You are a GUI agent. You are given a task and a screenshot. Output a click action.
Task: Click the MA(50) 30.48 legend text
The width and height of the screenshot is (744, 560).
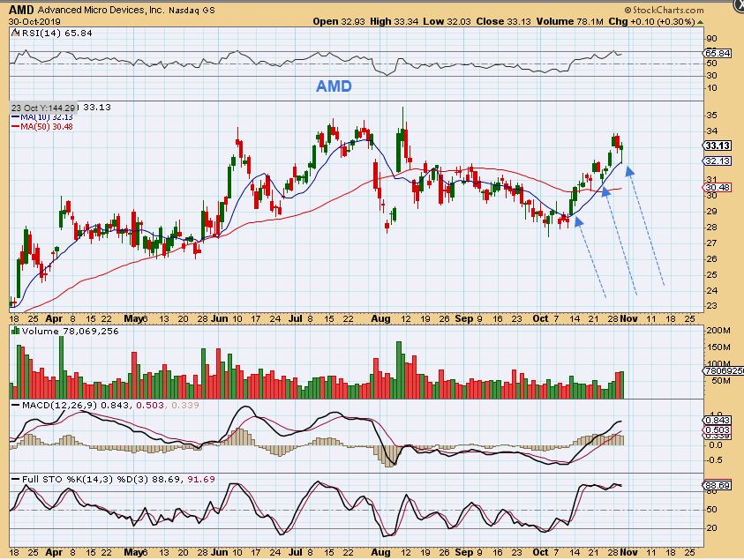point(47,127)
